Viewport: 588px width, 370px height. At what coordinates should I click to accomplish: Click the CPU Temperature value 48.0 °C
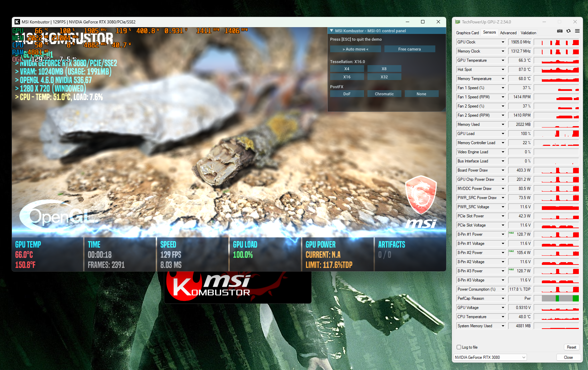pyautogui.click(x=520, y=317)
